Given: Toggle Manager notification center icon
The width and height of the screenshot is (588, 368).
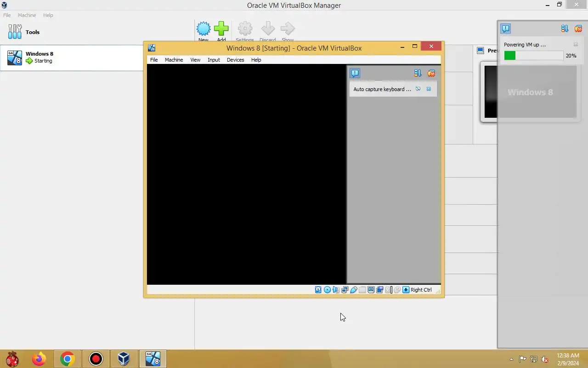Looking at the screenshot, I should tap(505, 29).
